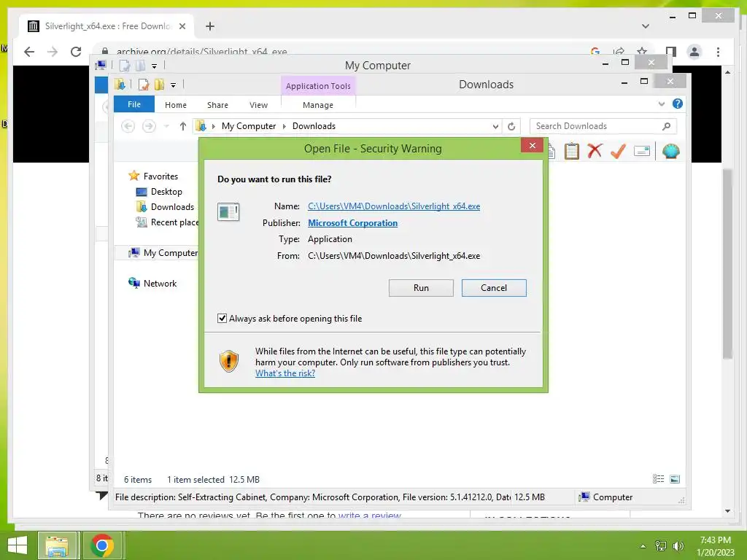Open the File ribbon tab in Downloads
The height and width of the screenshot is (560, 747).
(134, 104)
